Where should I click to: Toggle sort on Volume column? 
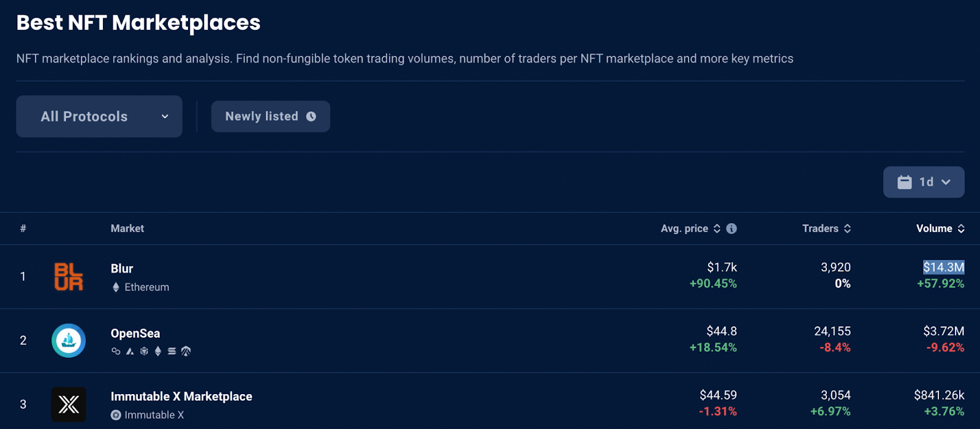(961, 229)
